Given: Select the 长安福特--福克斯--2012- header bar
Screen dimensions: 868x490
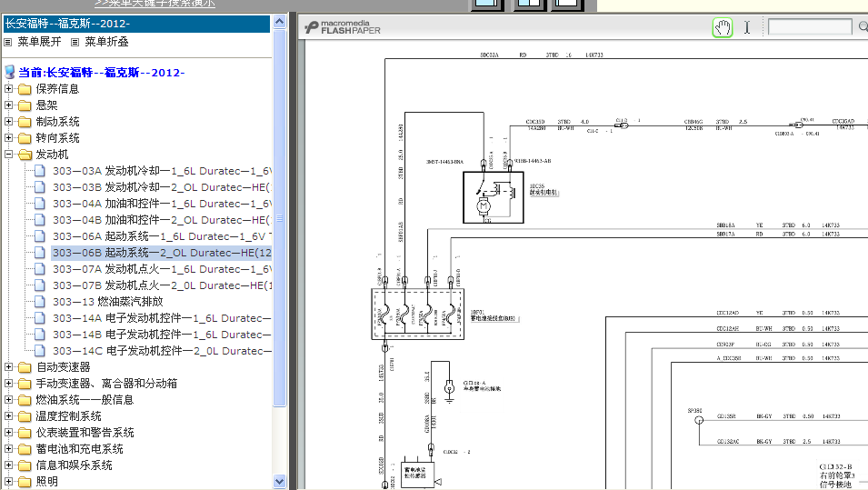Looking at the screenshot, I should tap(136, 24).
